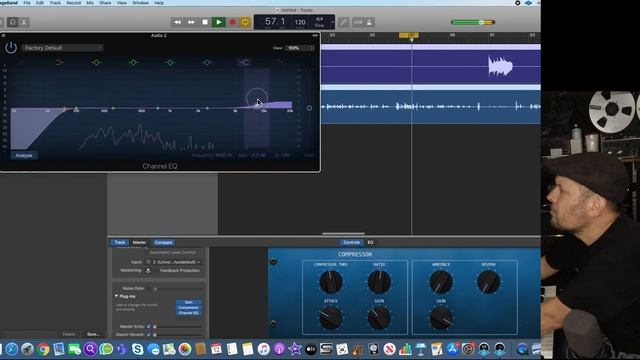Open the Share menu

click(x=105, y=3)
